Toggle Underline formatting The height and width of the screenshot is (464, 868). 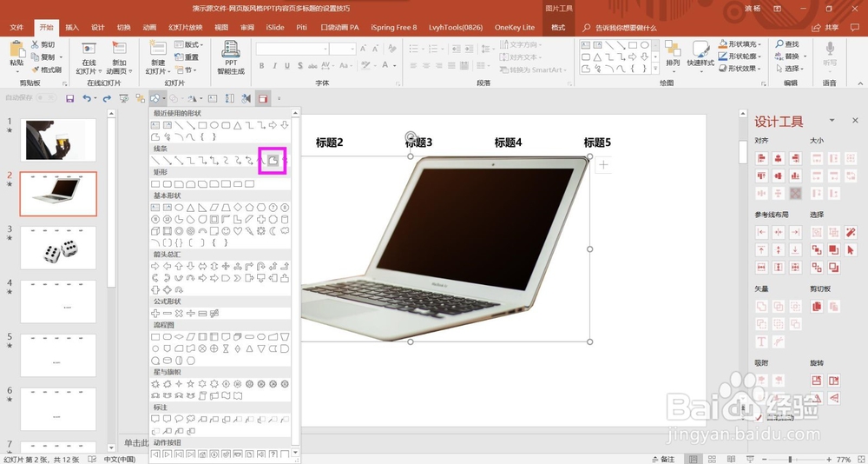click(287, 65)
